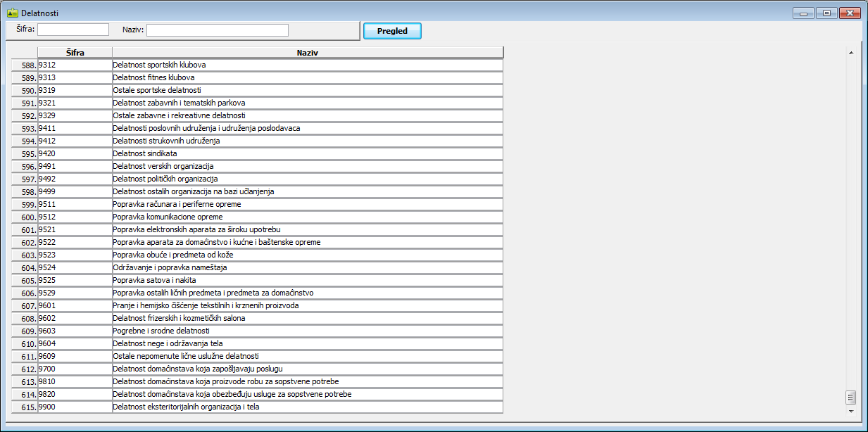Maximize the Delatnosti window
Viewport: 868px width, 432px height.
pyautogui.click(x=826, y=13)
